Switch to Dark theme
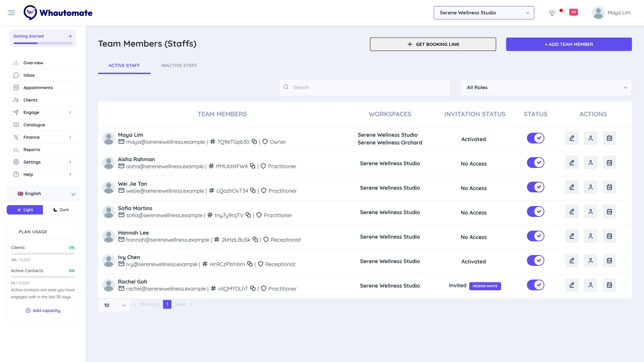 click(x=61, y=210)
